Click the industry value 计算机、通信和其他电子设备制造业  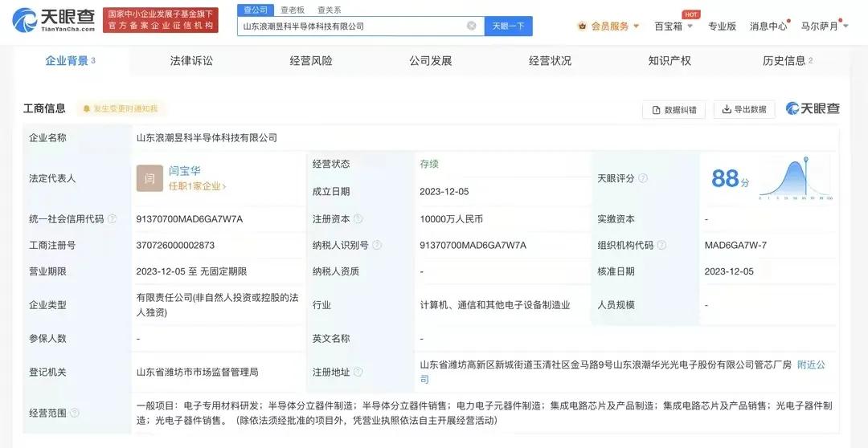point(495,305)
